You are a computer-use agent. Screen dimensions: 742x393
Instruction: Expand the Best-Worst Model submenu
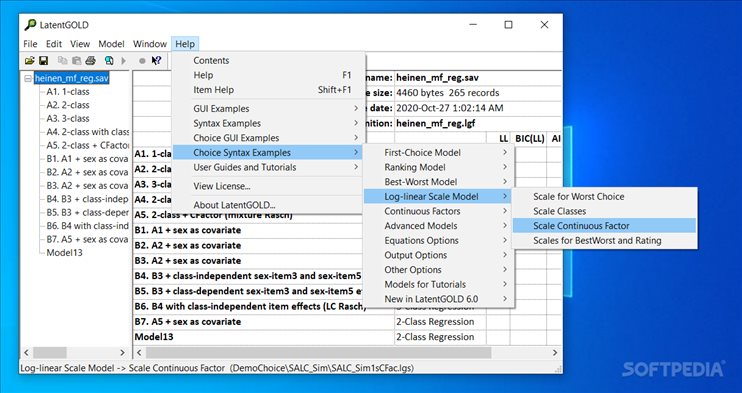438,182
